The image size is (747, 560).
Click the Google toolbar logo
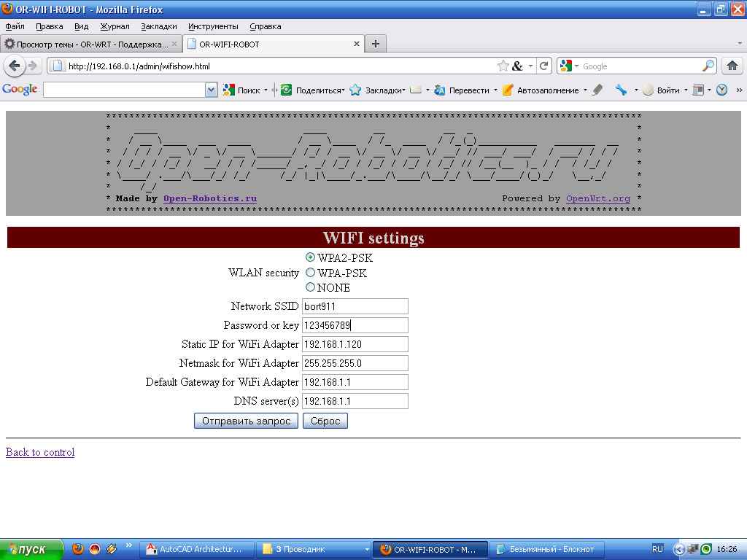coord(20,89)
